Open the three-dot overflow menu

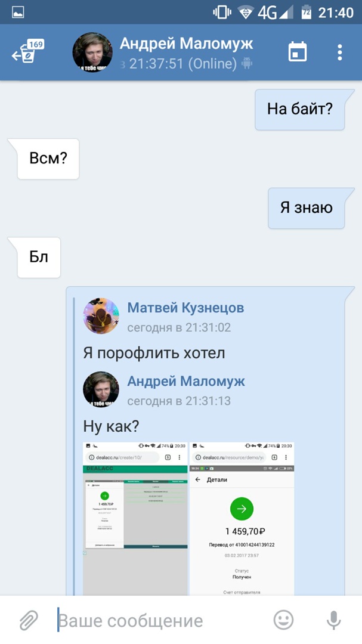(x=339, y=52)
